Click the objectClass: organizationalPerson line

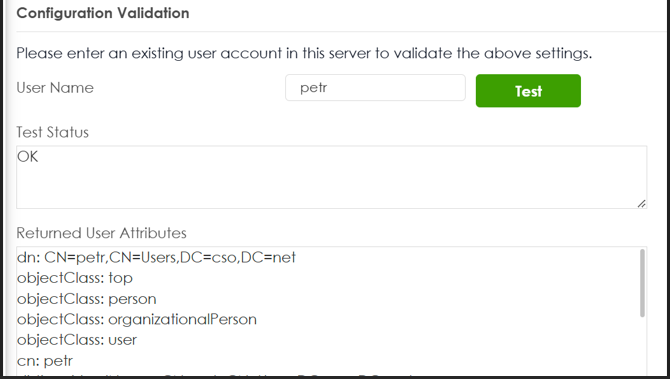pyautogui.click(x=137, y=319)
